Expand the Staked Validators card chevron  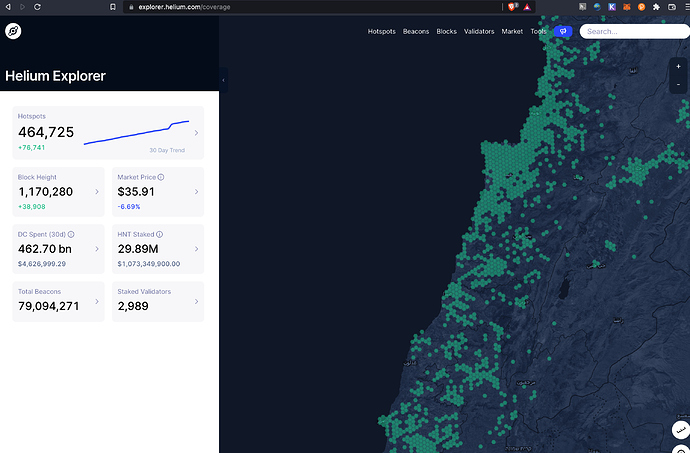point(196,302)
